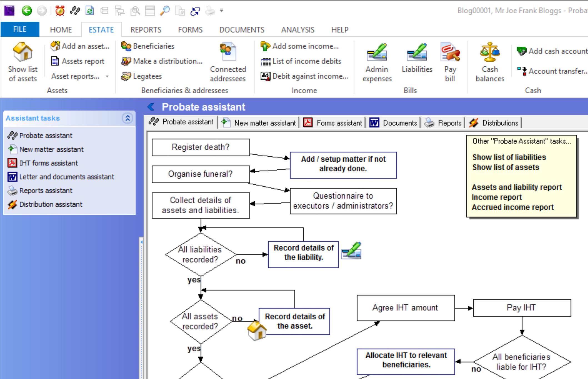Click the alarm clock reminder icon
588x379 pixels.
pyautogui.click(x=60, y=11)
